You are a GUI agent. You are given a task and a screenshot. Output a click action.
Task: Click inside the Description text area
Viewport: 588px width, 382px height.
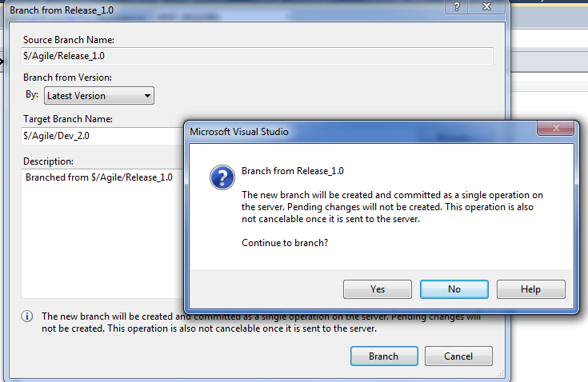point(102,233)
